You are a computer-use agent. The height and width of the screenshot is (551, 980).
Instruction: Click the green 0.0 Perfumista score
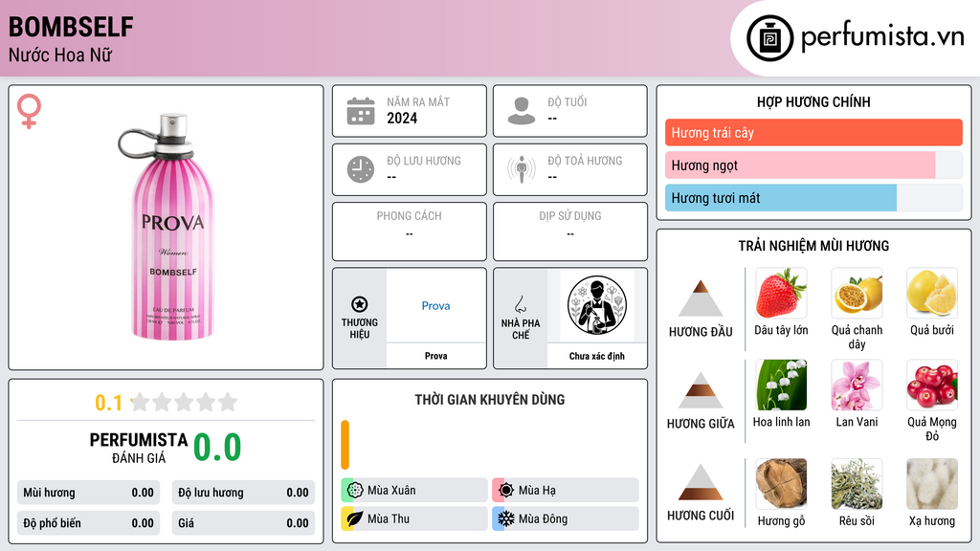click(217, 448)
